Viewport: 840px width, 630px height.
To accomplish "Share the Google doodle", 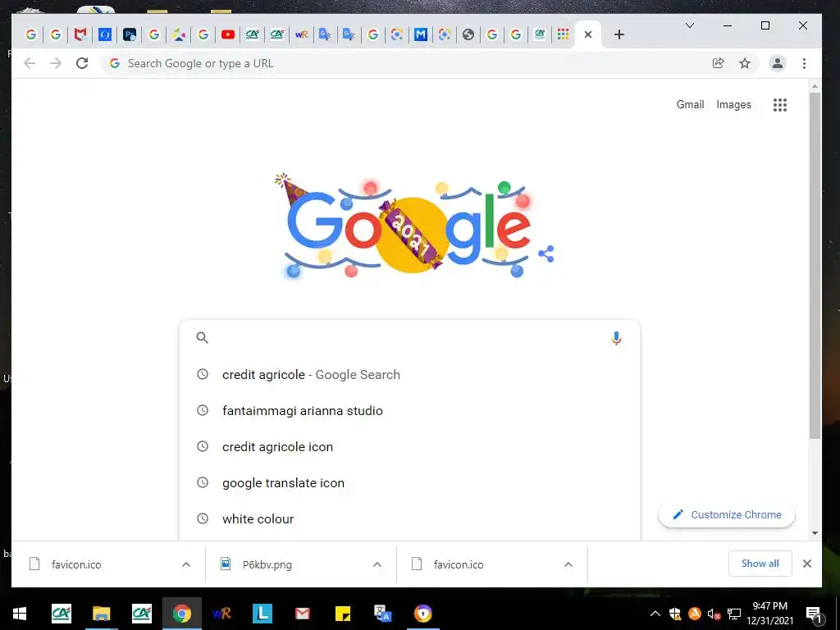I will 546,254.
